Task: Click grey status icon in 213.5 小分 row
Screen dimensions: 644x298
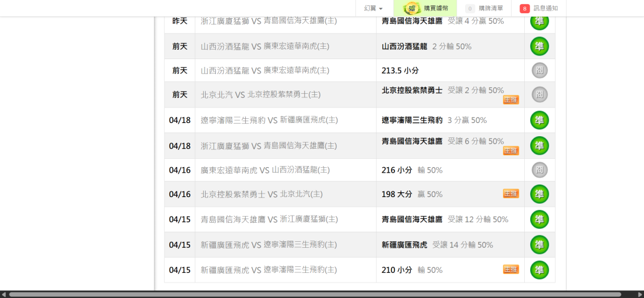Action: point(540,70)
